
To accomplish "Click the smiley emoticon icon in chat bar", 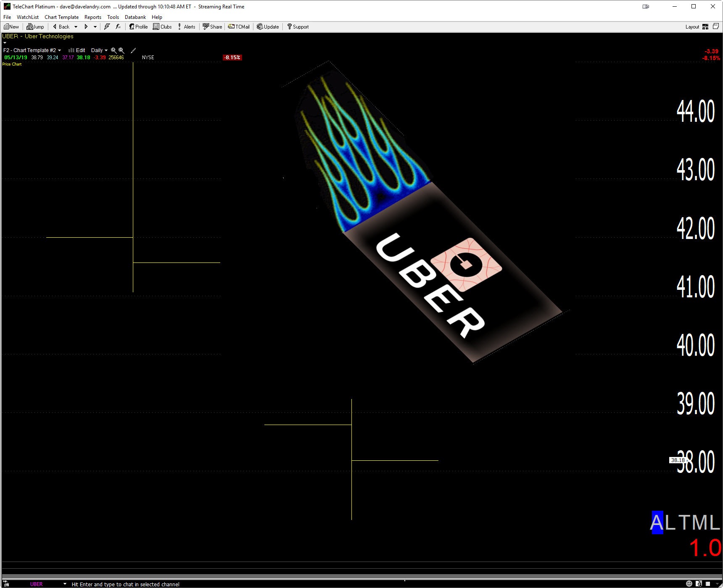I will tap(689, 584).
